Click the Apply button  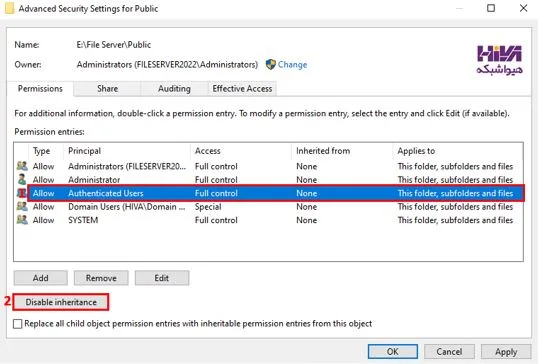click(x=506, y=352)
